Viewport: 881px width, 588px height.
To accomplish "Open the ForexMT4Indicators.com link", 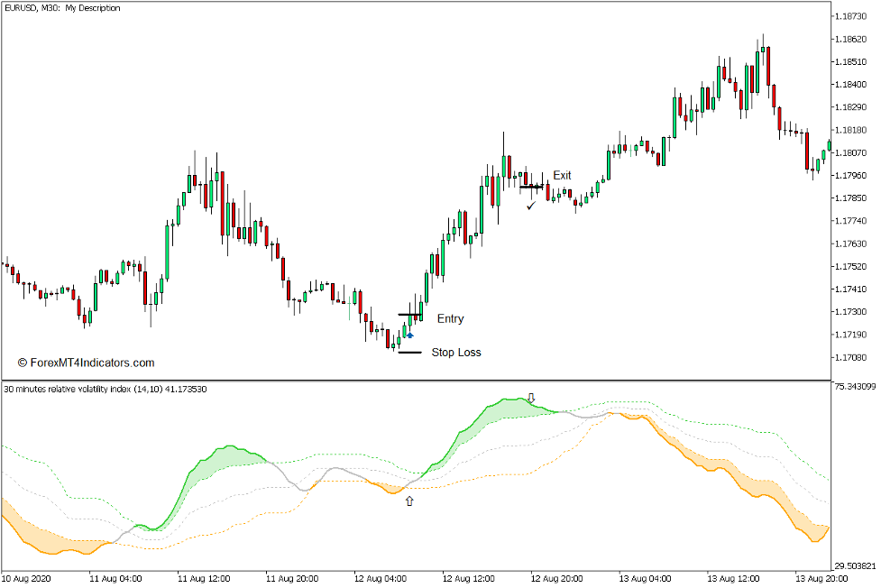I will 88,360.
